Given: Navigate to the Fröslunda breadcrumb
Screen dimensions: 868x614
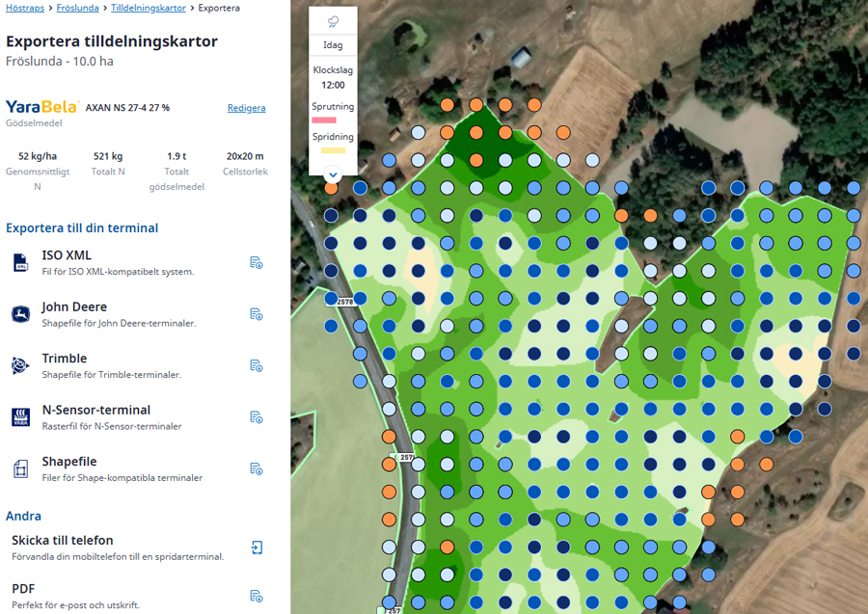Looking at the screenshot, I should point(78,8).
